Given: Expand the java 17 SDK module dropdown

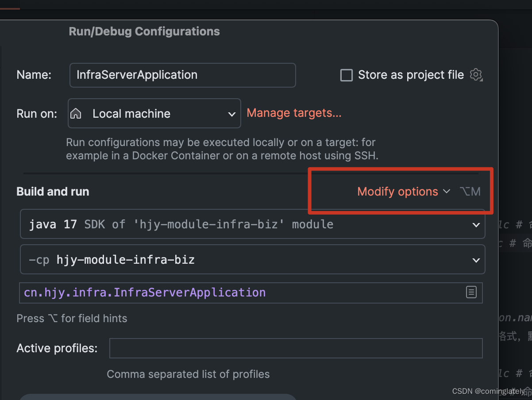Looking at the screenshot, I should point(253,224).
